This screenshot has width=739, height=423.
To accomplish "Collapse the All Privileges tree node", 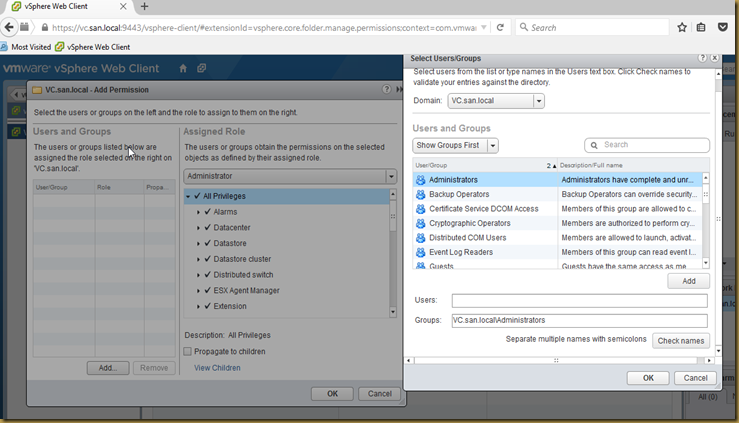I will [x=188, y=196].
